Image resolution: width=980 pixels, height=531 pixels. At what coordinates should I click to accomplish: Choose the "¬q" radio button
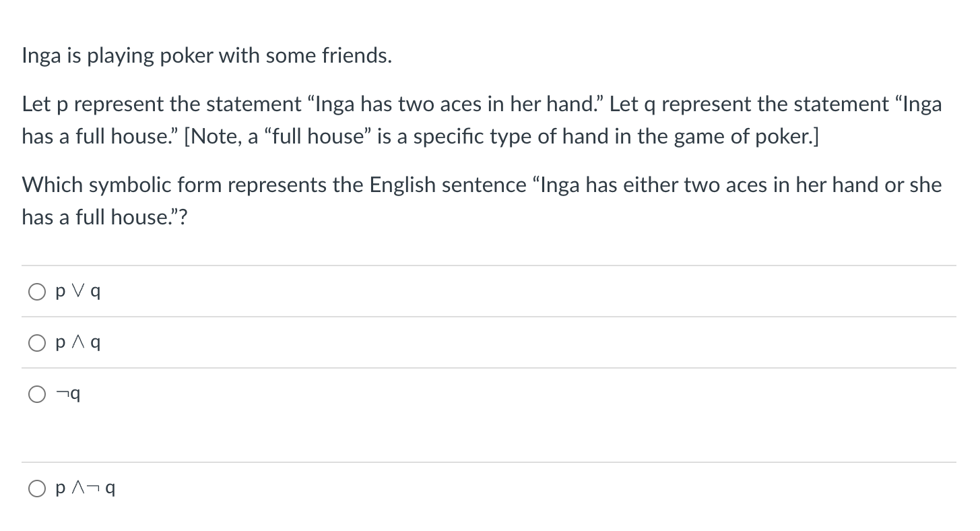pos(38,394)
